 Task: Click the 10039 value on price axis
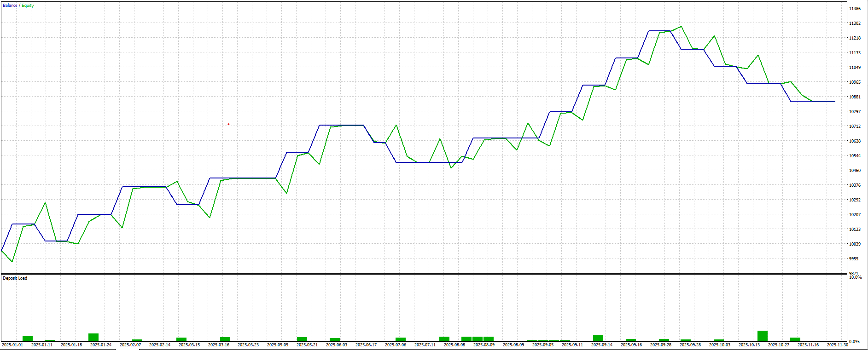tap(855, 244)
